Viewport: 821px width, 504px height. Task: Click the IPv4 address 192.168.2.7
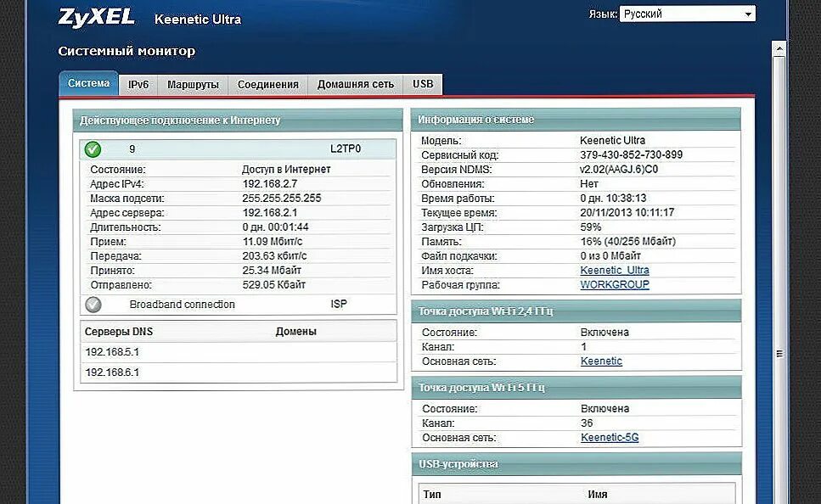pos(270,184)
